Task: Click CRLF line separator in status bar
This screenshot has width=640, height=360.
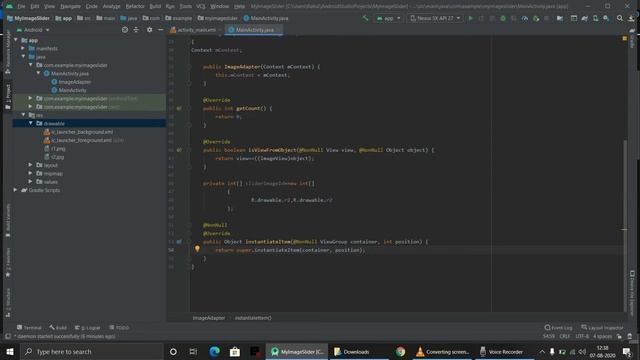Action: click(564, 336)
